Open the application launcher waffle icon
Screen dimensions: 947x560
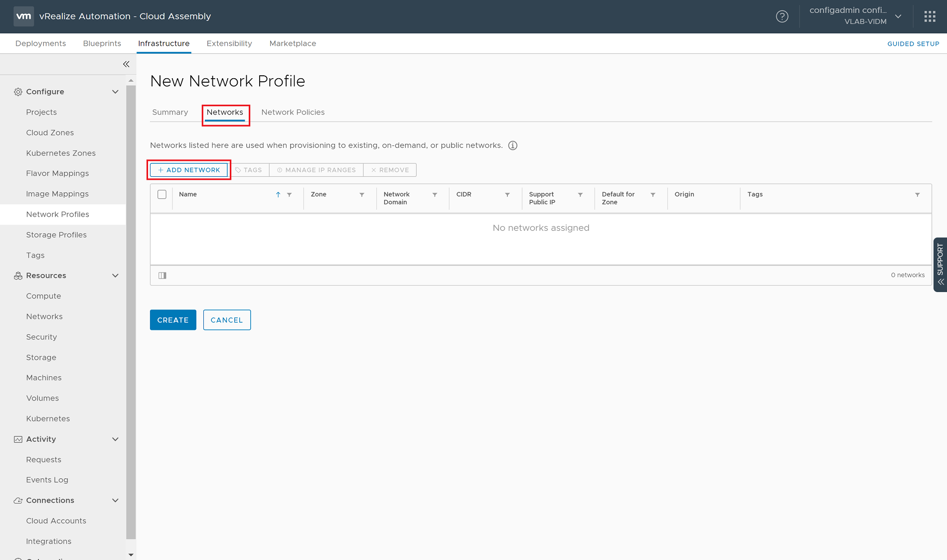point(930,16)
